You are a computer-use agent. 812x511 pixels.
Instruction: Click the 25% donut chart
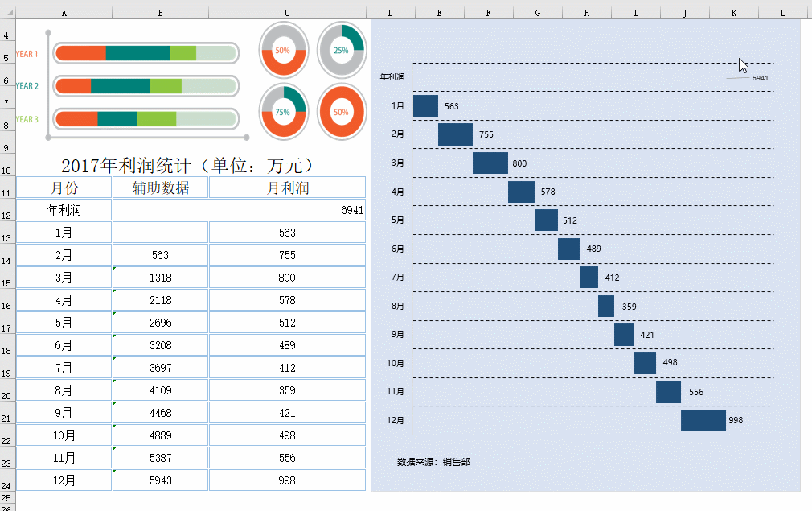coord(341,50)
